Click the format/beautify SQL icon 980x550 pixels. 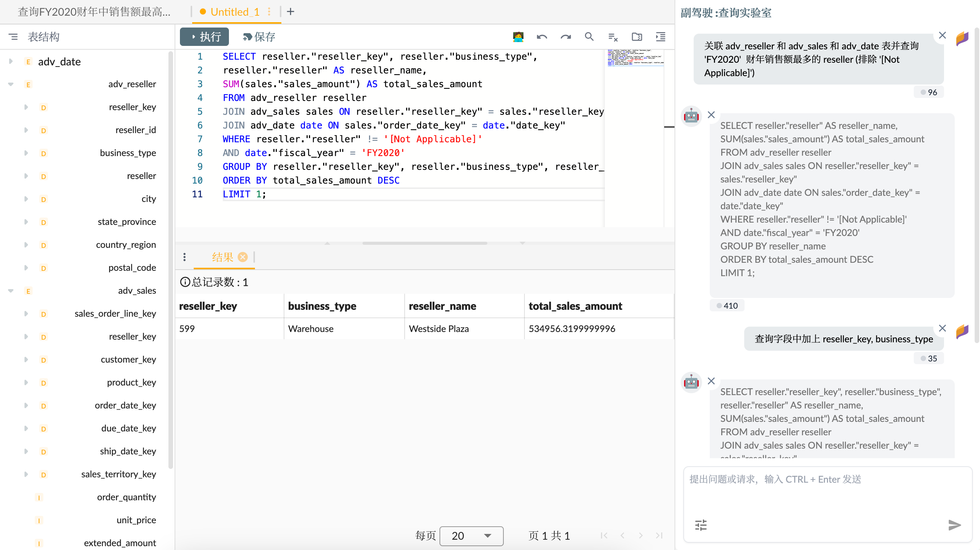(x=661, y=37)
